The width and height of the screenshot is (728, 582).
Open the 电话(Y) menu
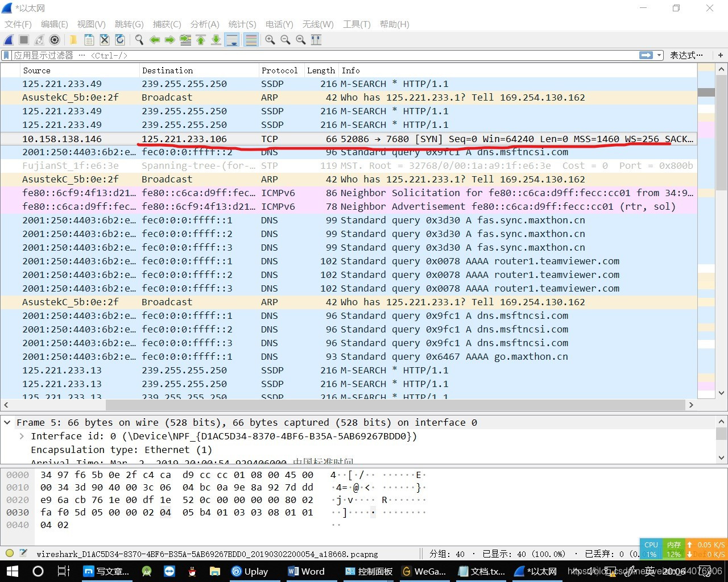coord(279,24)
